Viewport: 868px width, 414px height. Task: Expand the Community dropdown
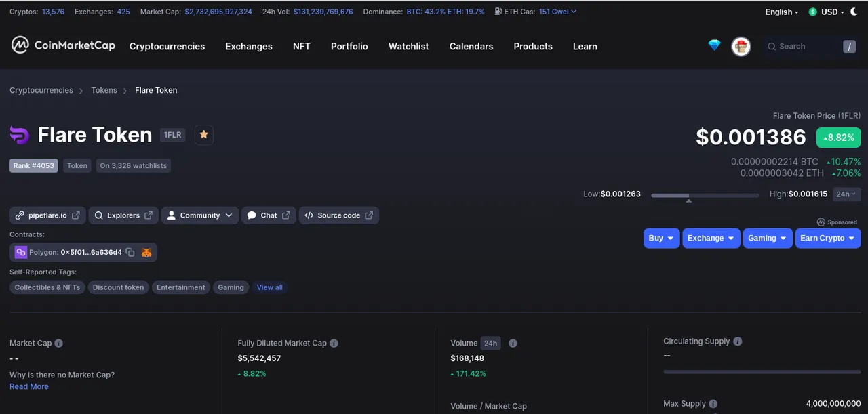tap(200, 215)
